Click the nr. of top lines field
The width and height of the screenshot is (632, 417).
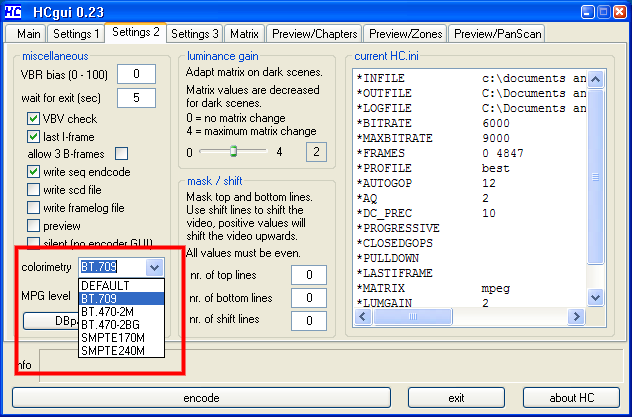click(309, 275)
